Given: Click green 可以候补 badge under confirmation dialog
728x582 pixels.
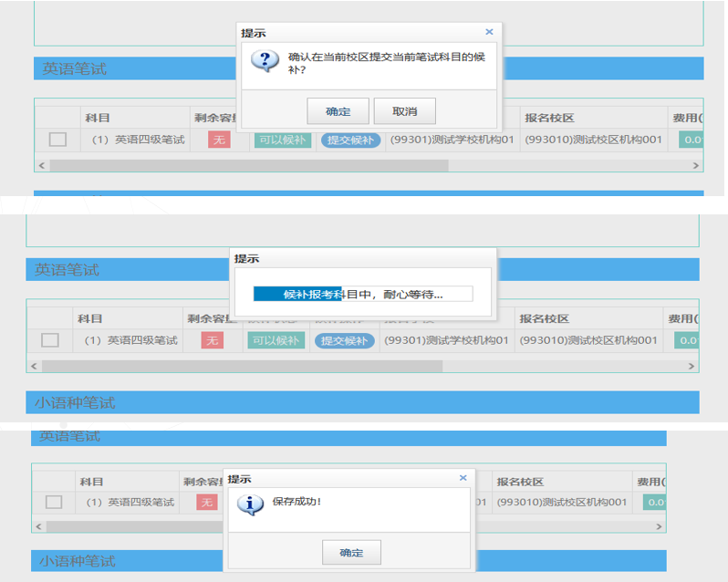Looking at the screenshot, I should coord(281,140).
